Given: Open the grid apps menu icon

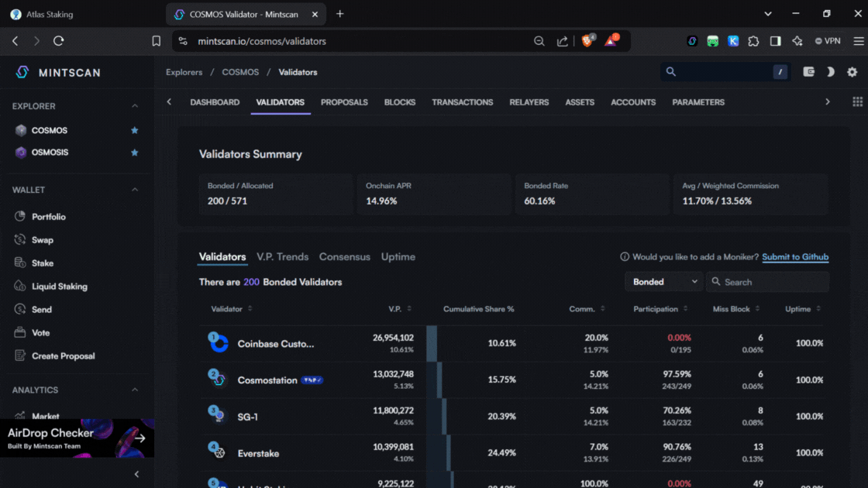Looking at the screenshot, I should coord(857,102).
